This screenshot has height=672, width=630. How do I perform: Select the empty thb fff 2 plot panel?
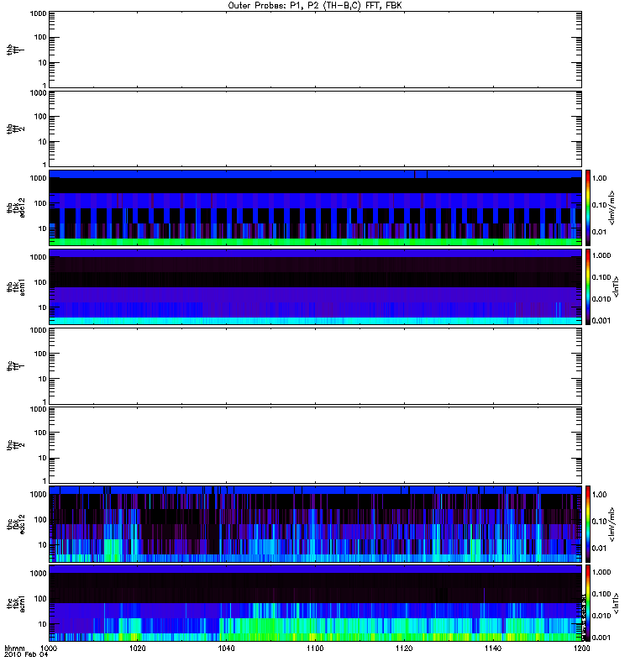click(x=315, y=129)
